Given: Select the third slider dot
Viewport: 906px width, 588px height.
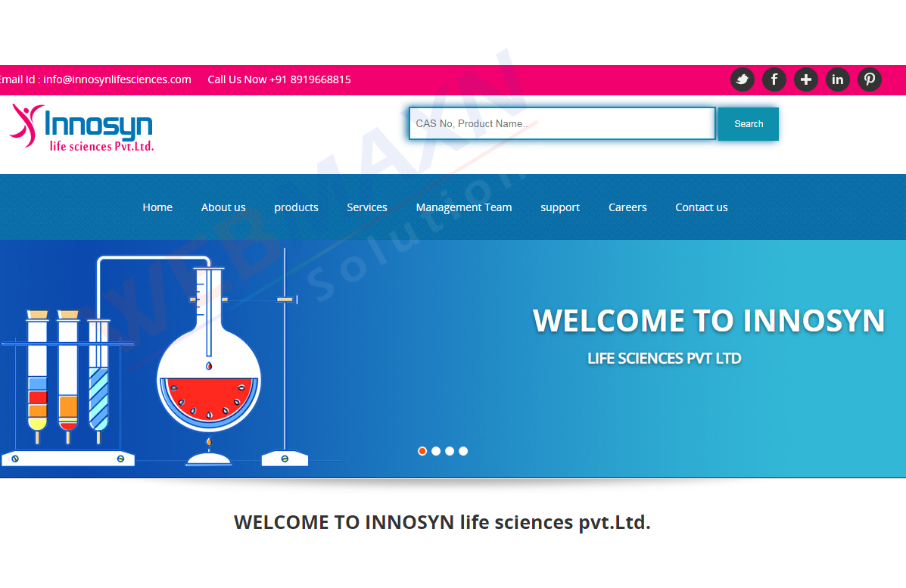Looking at the screenshot, I should 450,451.
